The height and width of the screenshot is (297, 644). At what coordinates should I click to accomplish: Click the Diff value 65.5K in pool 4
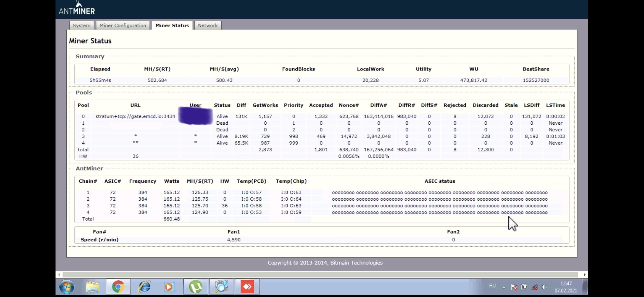tap(241, 143)
